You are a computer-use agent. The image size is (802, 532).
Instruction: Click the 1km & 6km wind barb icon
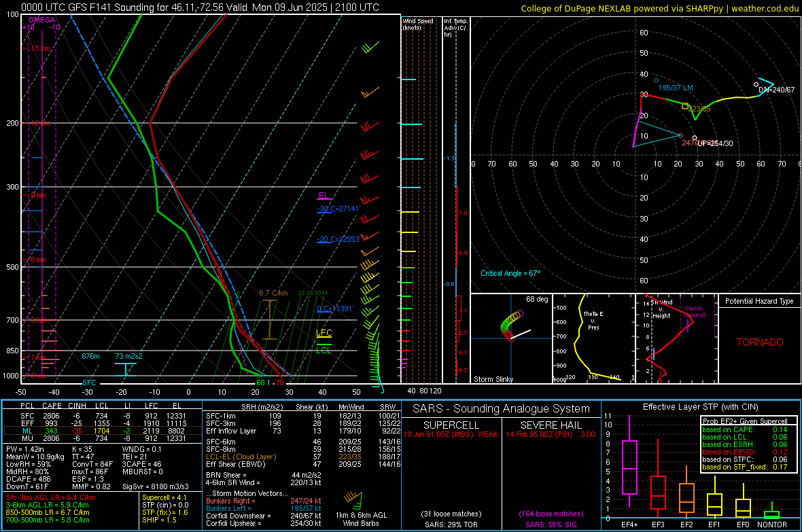pos(353,500)
